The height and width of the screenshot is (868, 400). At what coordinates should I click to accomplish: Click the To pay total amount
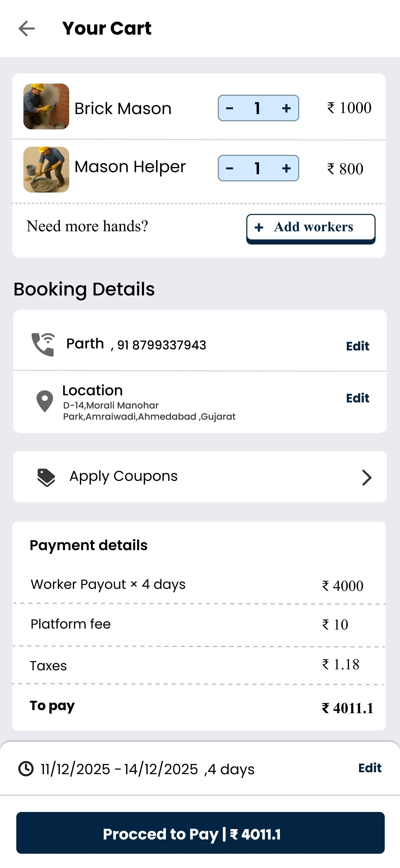click(348, 708)
